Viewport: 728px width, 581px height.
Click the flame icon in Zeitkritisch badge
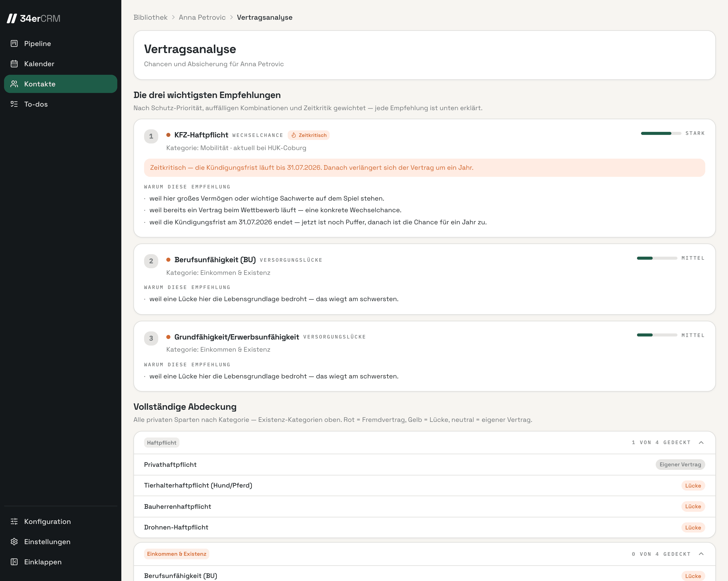pos(294,135)
